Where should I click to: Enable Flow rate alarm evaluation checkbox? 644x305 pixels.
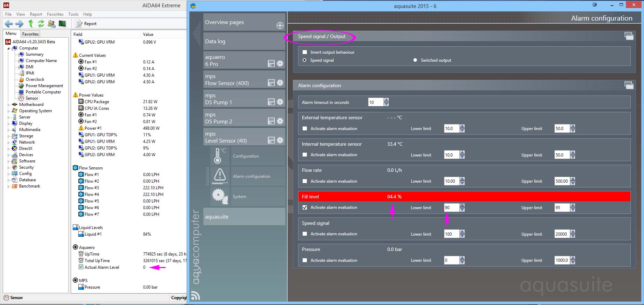click(x=305, y=181)
